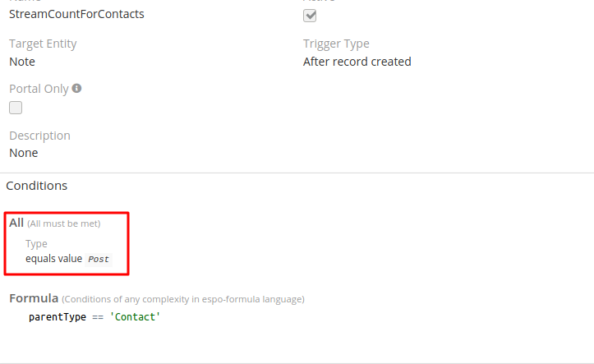Click the Target Entity label
The height and width of the screenshot is (364, 594).
coord(43,44)
